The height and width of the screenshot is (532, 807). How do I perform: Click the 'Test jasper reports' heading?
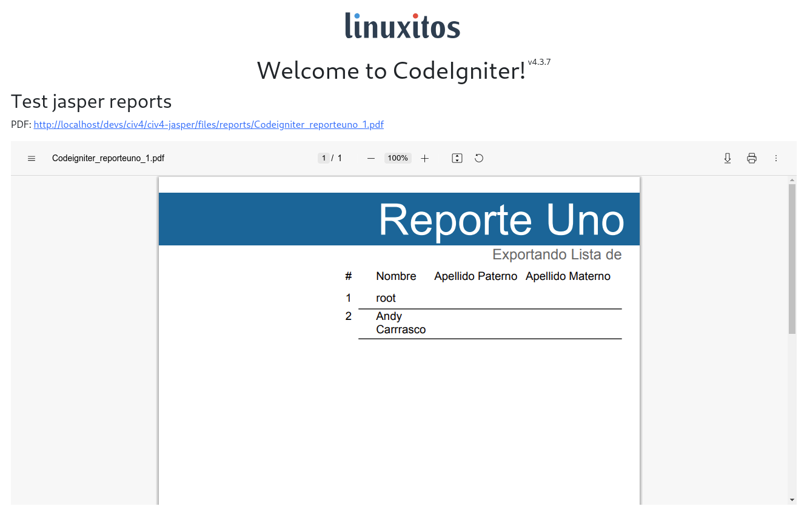coord(92,101)
